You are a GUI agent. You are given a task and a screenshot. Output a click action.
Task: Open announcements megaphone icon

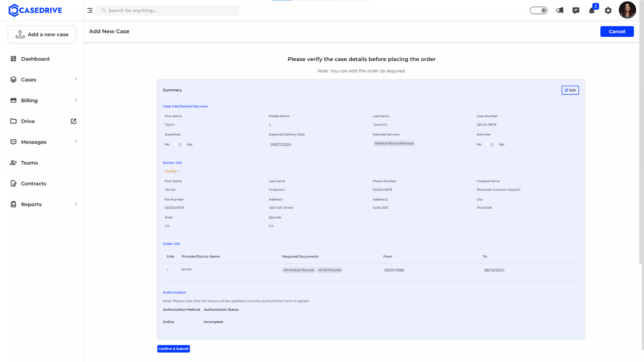[x=559, y=10]
